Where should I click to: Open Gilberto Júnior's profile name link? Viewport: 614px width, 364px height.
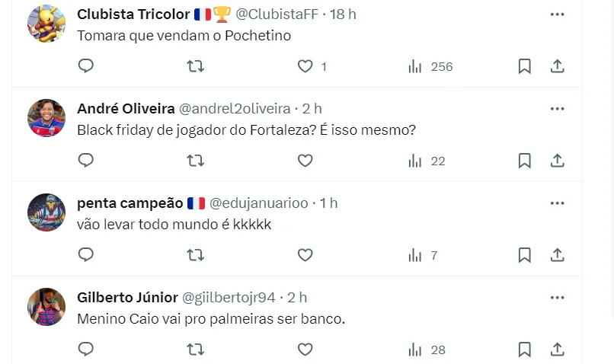pos(127,297)
